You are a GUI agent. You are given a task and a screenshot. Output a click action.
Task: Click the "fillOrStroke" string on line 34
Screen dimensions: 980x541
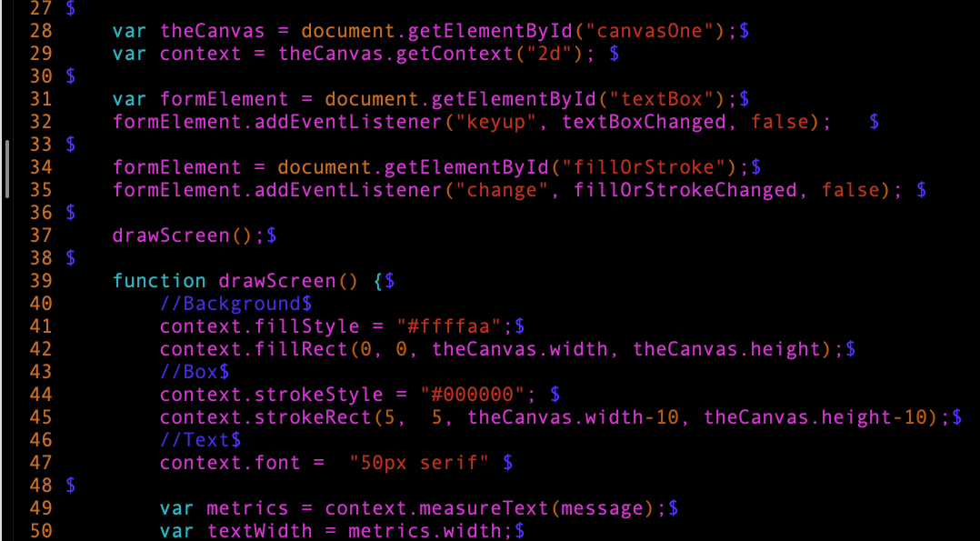tap(645, 167)
